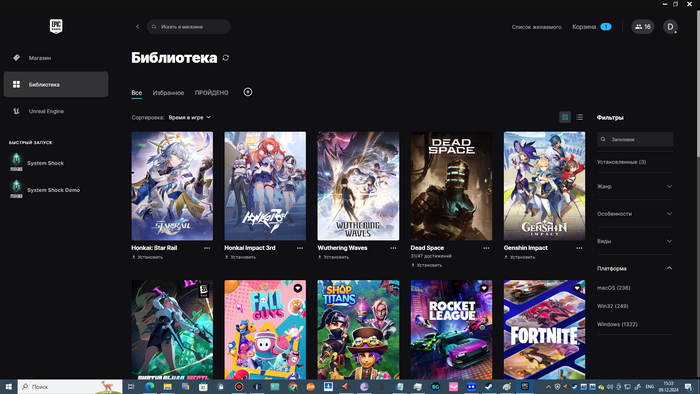Open the friends list icon showing 16

pyautogui.click(x=643, y=27)
